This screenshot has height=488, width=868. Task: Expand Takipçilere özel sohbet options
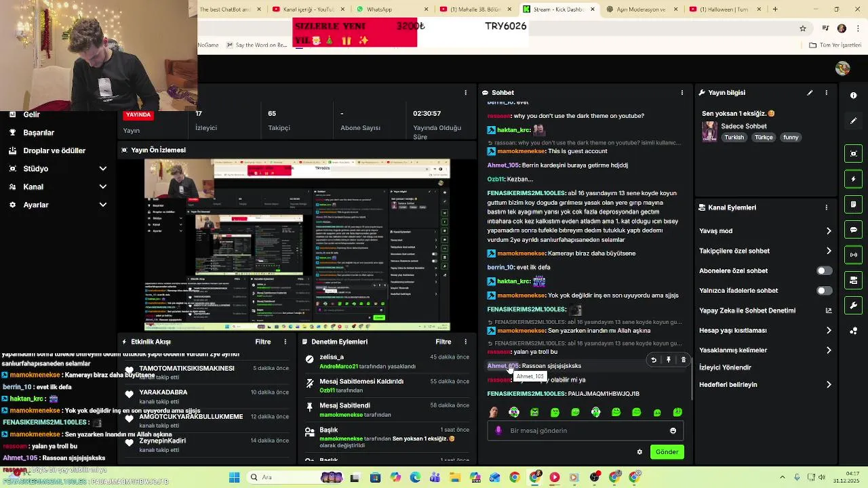click(x=829, y=251)
